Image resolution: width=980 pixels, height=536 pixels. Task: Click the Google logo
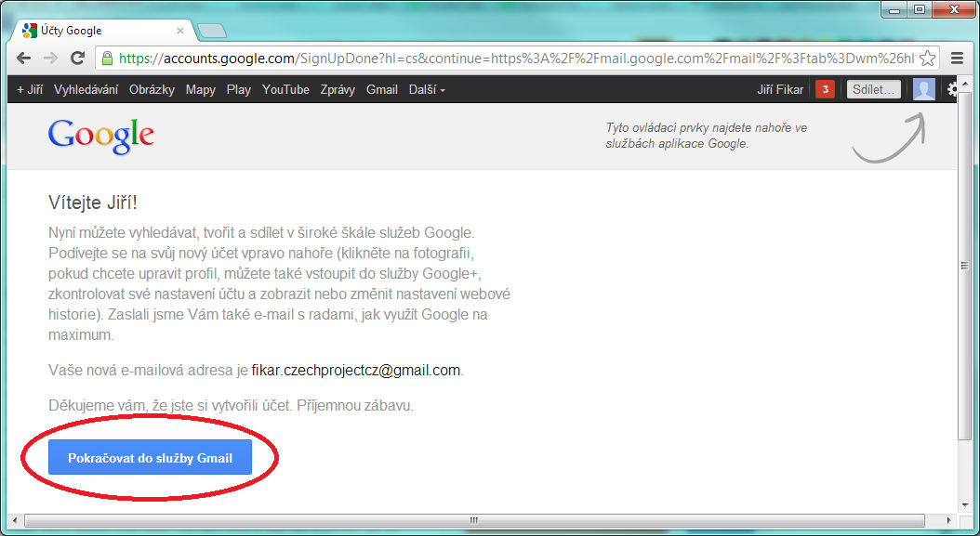tap(101, 137)
